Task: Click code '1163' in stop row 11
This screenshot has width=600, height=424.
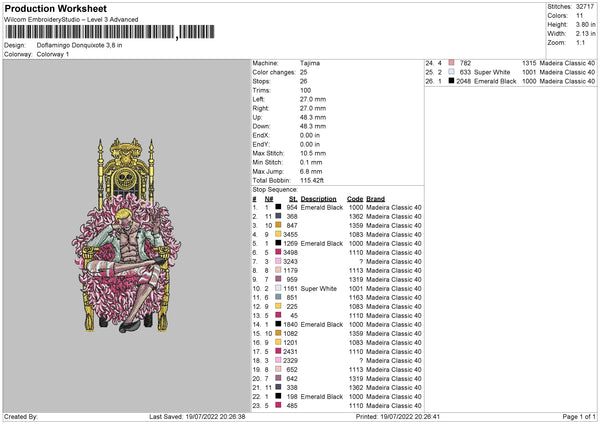Action: [x=356, y=297]
